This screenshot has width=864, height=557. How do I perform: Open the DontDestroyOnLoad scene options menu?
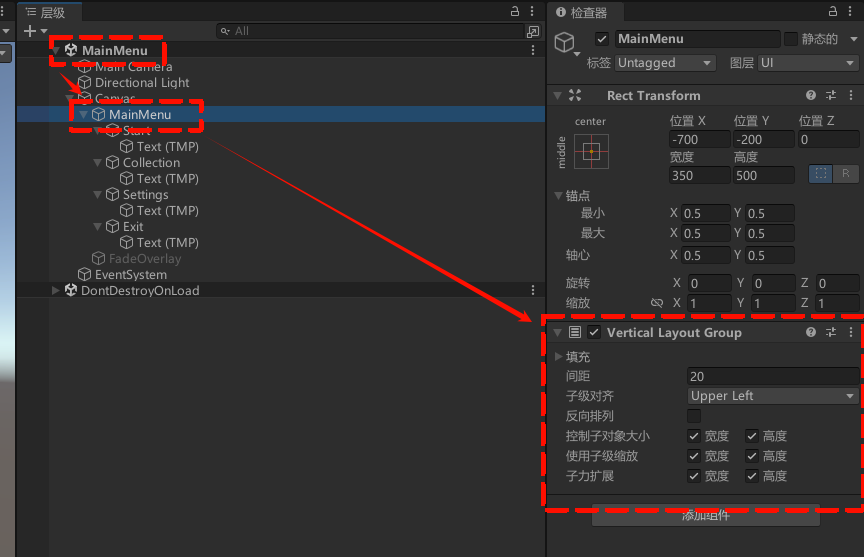point(533,290)
